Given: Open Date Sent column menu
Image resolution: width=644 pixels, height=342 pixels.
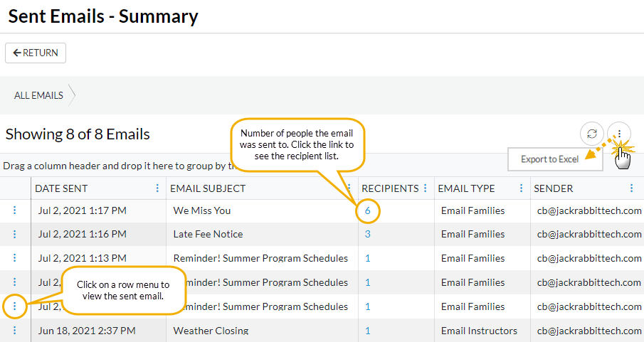Looking at the screenshot, I should 157,188.
